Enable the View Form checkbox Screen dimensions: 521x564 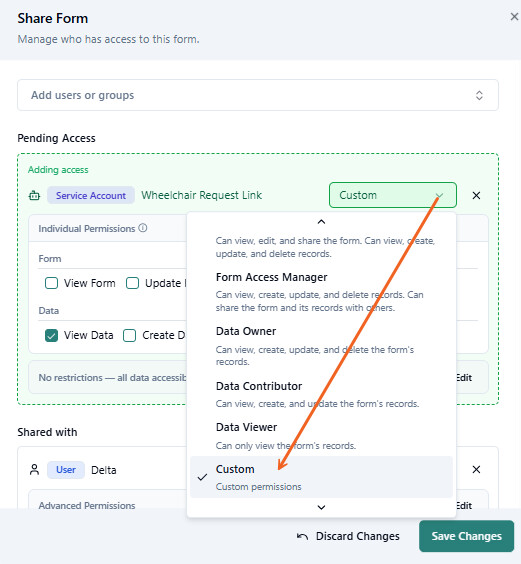click(x=51, y=283)
